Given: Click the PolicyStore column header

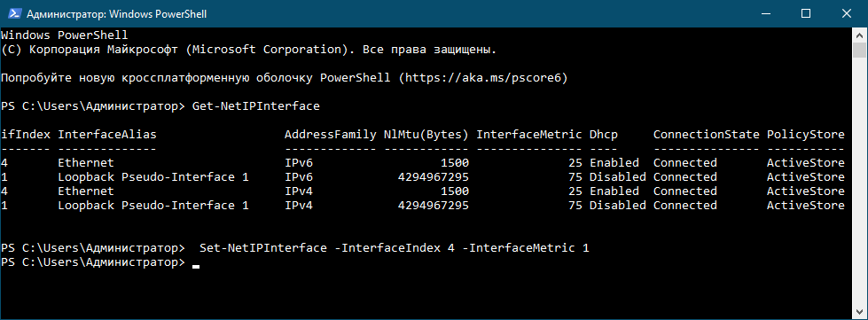Looking at the screenshot, I should (x=805, y=135).
